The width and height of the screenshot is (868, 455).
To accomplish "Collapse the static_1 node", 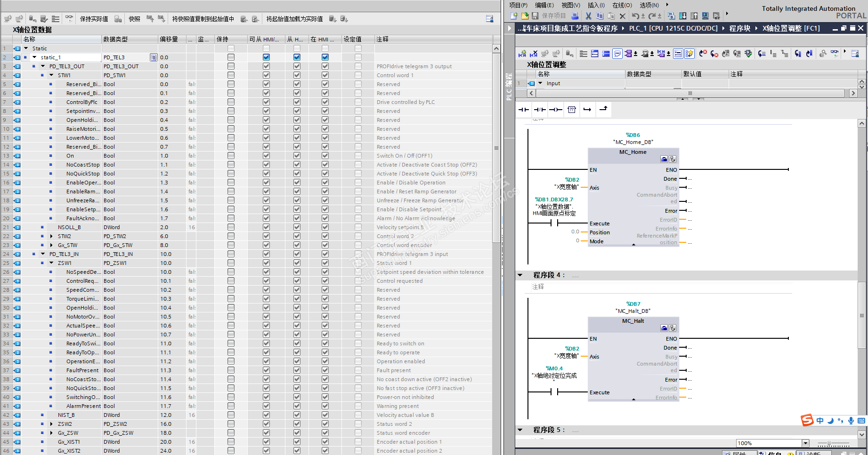I will 34,57.
